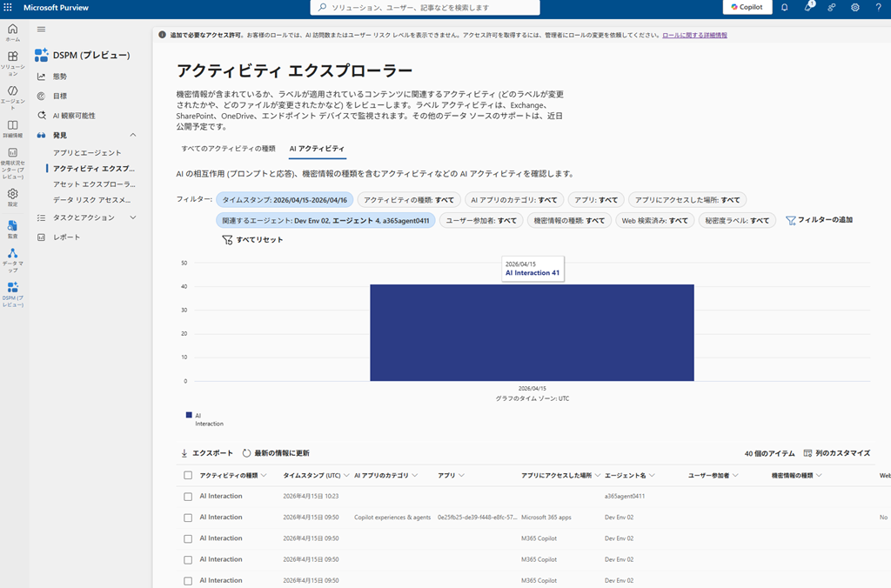Expand タスクとアクション section
The image size is (891, 588).
(x=133, y=217)
